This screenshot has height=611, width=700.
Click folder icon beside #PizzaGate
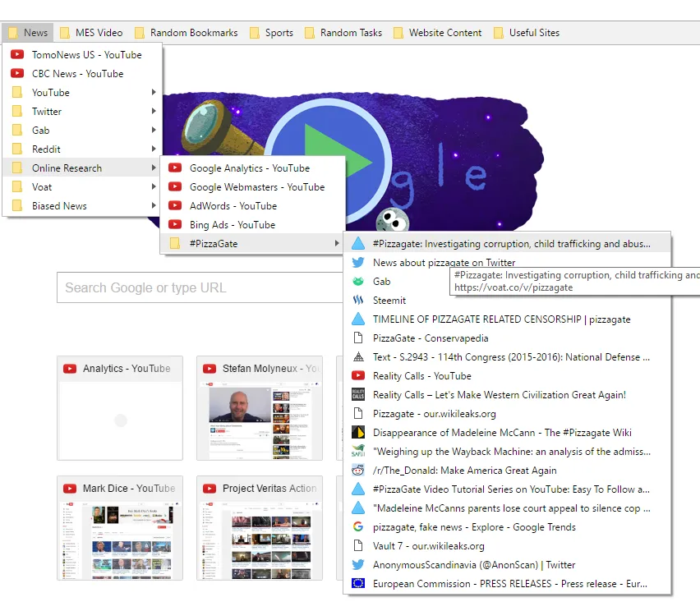point(175,243)
